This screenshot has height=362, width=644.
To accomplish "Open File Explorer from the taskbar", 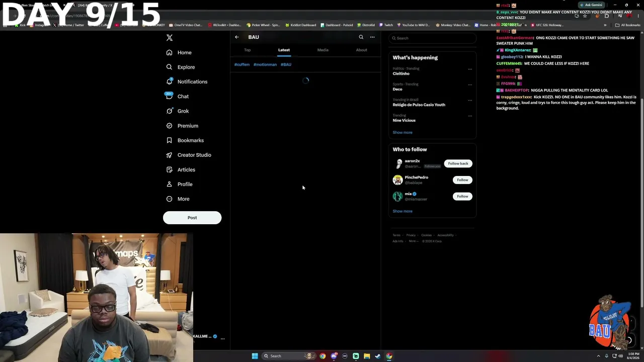I will point(367,356).
